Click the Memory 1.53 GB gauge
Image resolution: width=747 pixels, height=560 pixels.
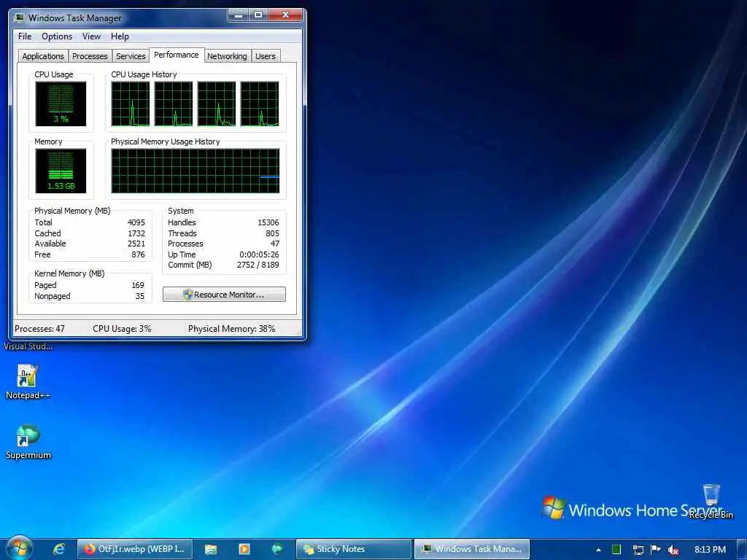pos(61,171)
